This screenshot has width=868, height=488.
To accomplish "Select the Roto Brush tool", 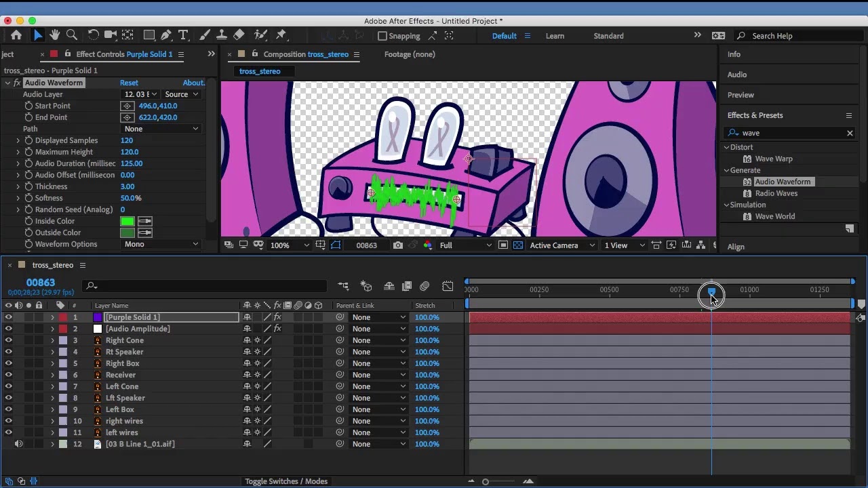I will point(260,35).
